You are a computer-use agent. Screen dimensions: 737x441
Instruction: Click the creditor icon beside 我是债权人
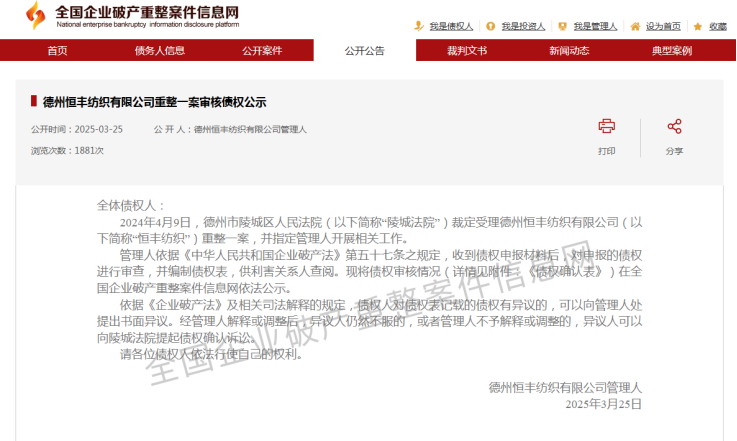click(x=419, y=27)
